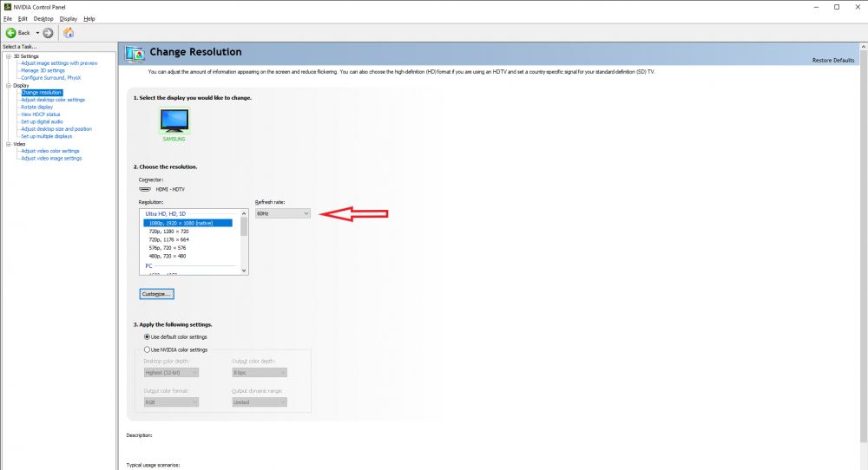Click the NVIDIA Control Panel title icon
Viewport: 868px width, 470px height.
pyautogui.click(x=7, y=7)
